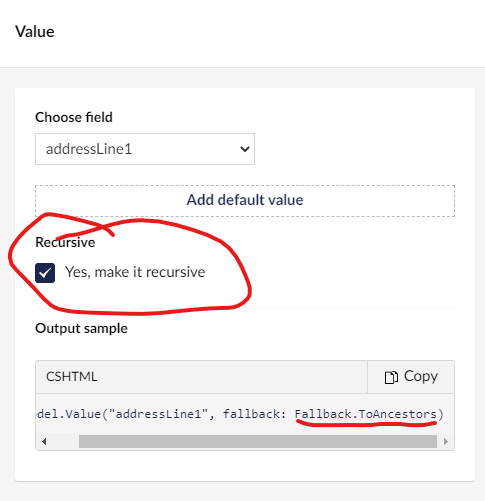Click the right scroll arrow under code

click(x=446, y=442)
